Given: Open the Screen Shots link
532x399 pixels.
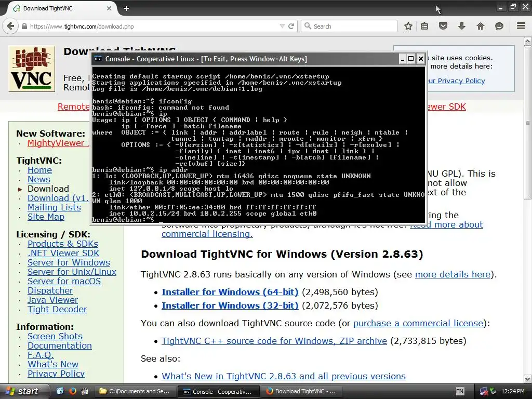Looking at the screenshot, I should pos(55,336).
